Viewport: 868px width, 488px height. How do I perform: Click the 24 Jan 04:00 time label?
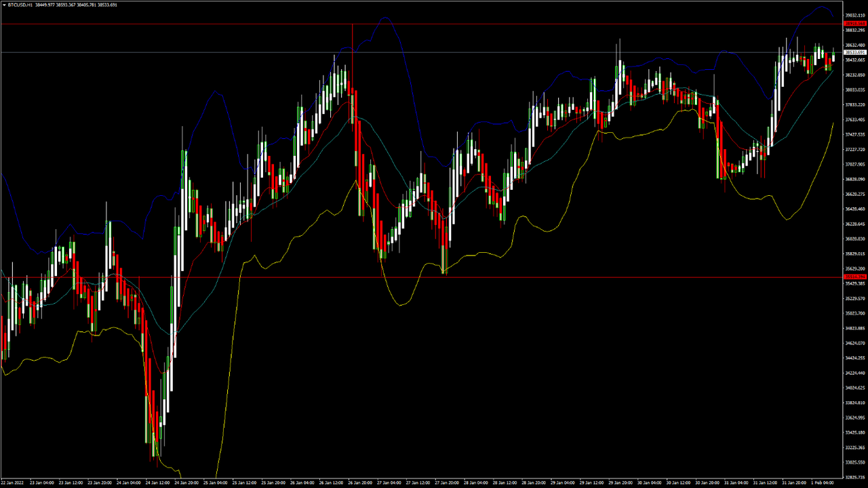[128, 483]
